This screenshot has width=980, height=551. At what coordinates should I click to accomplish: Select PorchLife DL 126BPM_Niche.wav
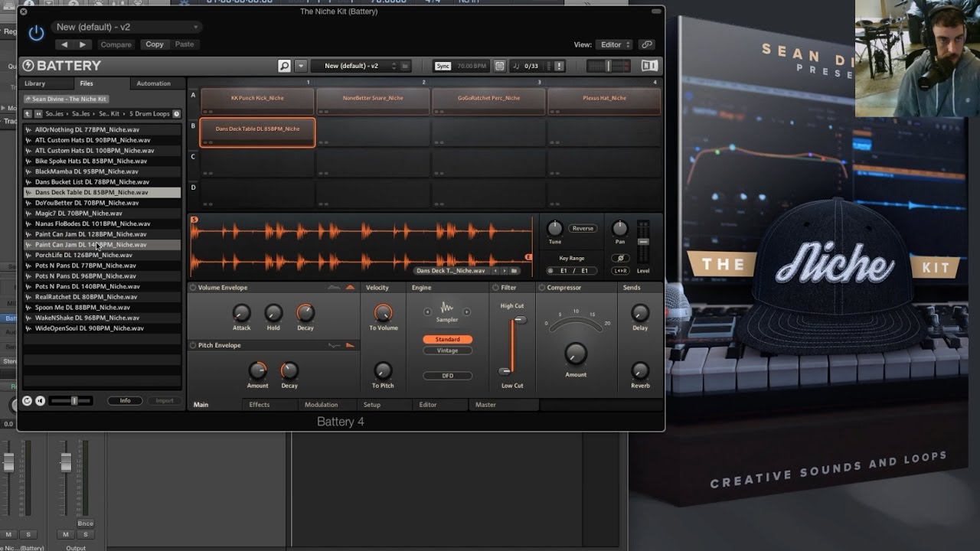102,255
